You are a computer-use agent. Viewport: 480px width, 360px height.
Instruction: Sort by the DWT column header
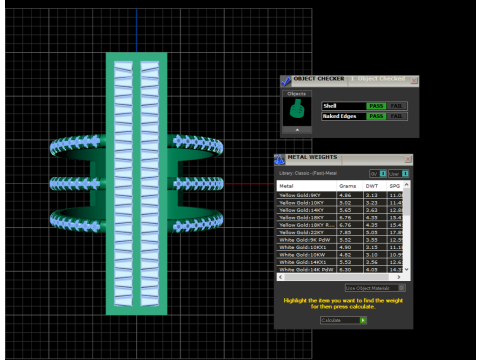pos(375,186)
